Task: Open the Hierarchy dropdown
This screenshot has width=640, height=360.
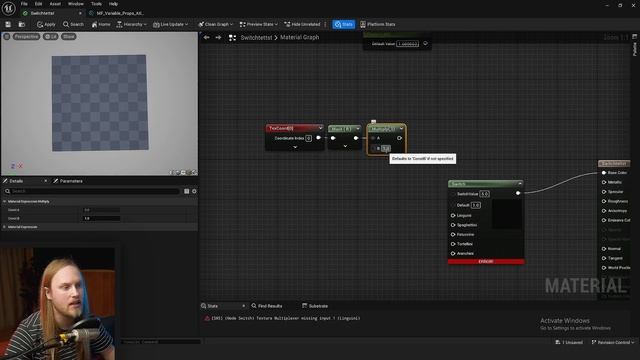Action: click(x=131, y=24)
